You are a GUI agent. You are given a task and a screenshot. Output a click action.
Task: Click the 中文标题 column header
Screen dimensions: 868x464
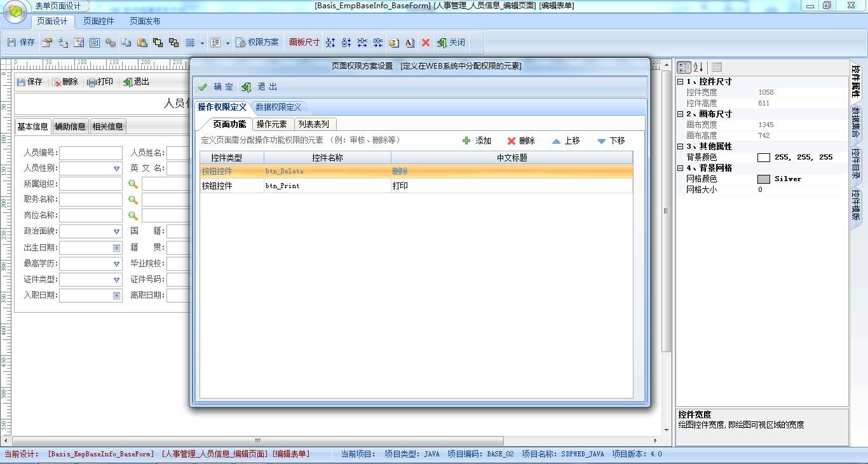click(512, 158)
